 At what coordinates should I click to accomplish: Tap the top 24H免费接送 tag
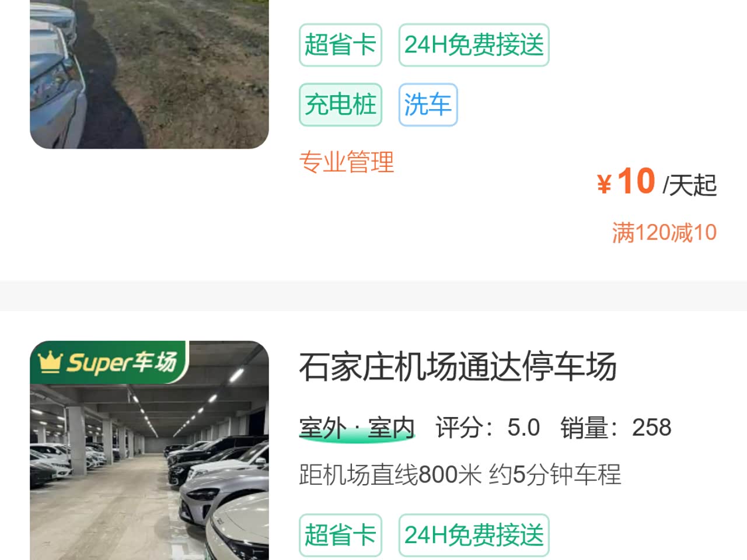pyautogui.click(x=474, y=45)
